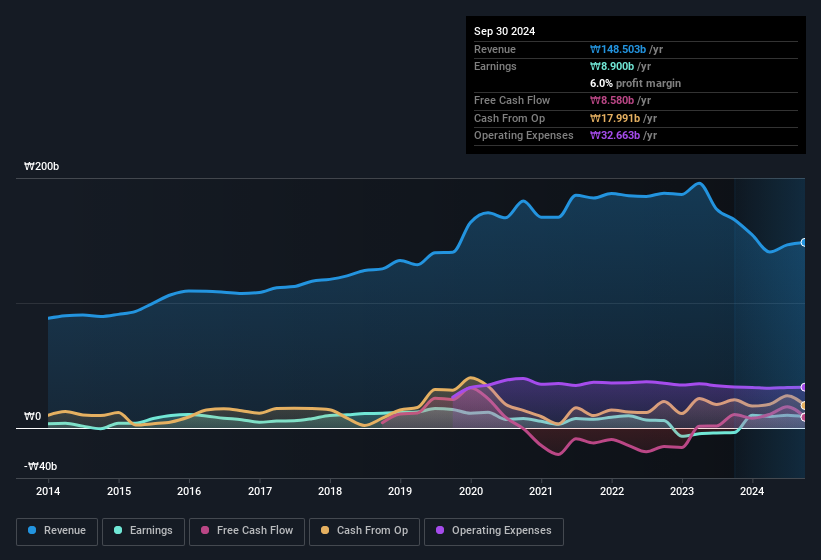Screen dimensions: 821x560
Task: Select the 2023 x-axis label
Action: tap(682, 491)
